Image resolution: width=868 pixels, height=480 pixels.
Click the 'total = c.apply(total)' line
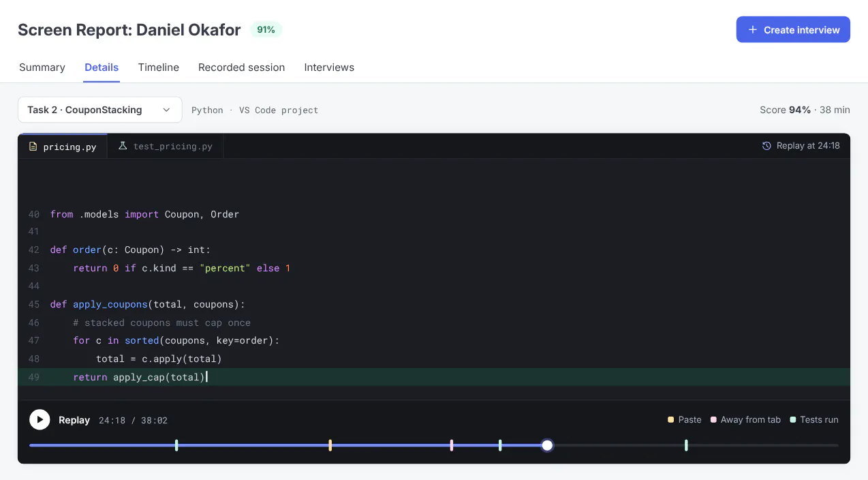coord(159,359)
